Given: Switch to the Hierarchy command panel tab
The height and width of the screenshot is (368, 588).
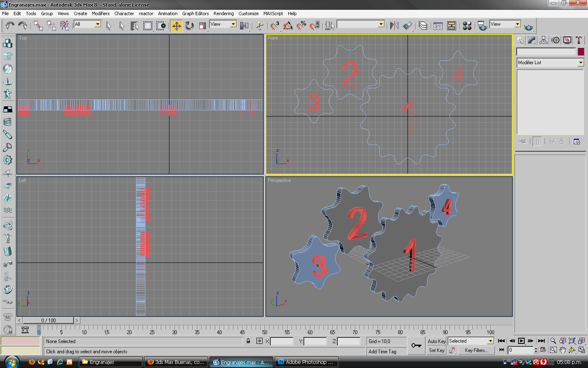Looking at the screenshot, I should click(x=543, y=40).
